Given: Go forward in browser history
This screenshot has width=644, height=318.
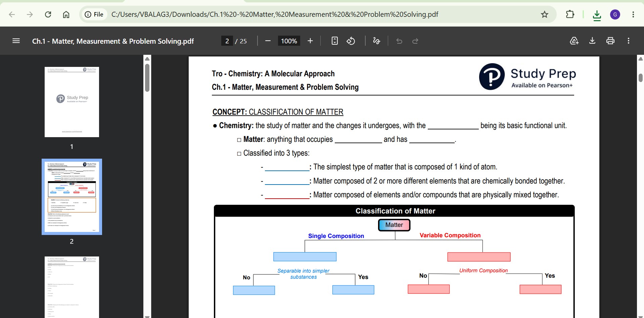Looking at the screenshot, I should 30,14.
